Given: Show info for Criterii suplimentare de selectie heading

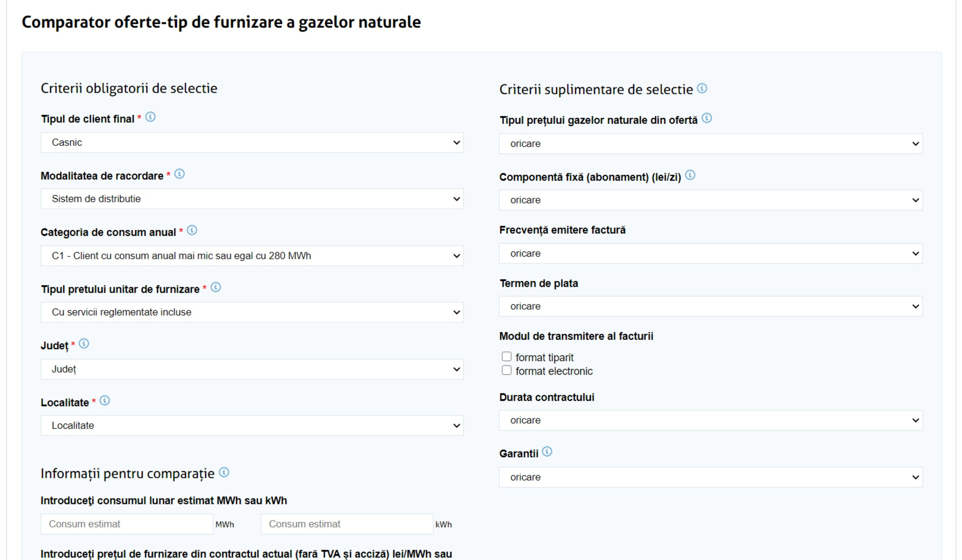Looking at the screenshot, I should (x=702, y=89).
